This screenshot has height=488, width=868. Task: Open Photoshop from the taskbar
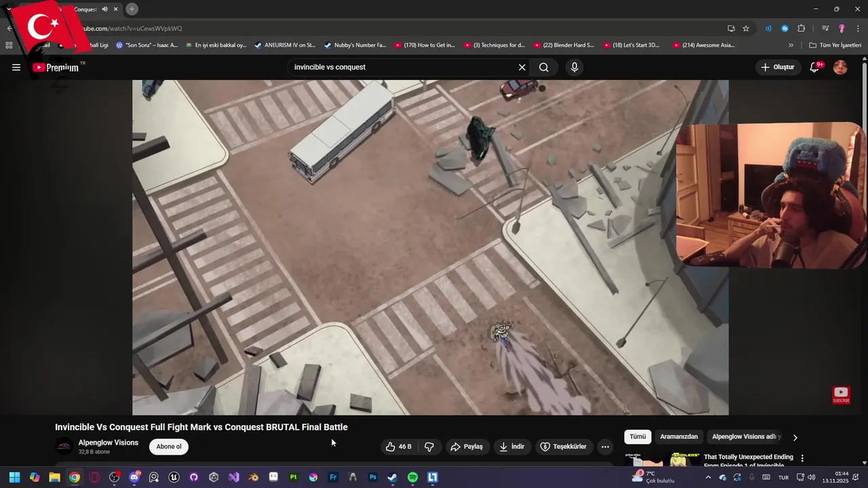pos(373,477)
